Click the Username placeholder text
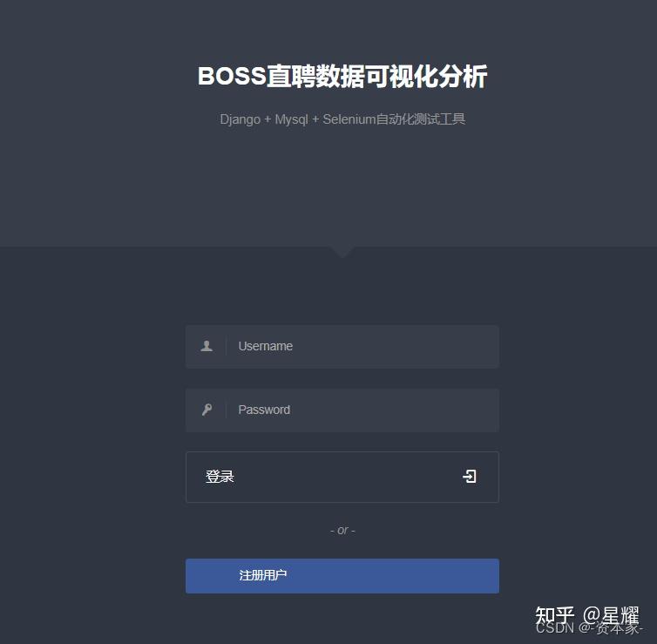The width and height of the screenshot is (657, 644). (x=265, y=346)
